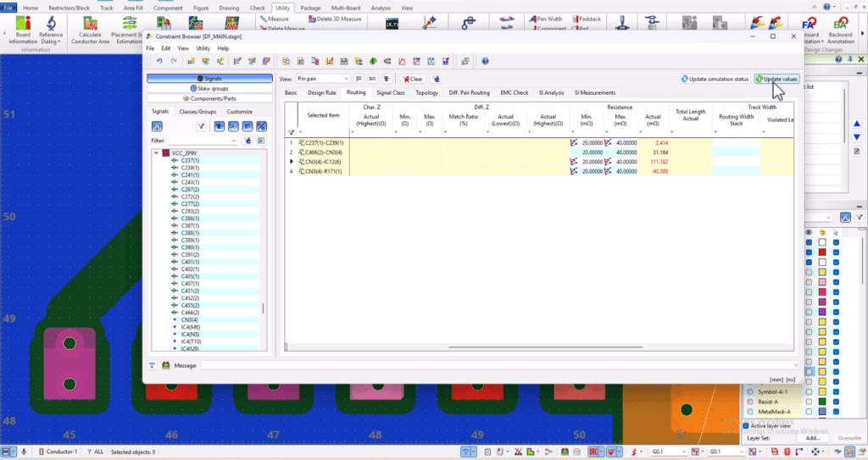The width and height of the screenshot is (868, 460).
Task: Open the second G0.1 grid dropdown in status bar
Action: (742, 452)
